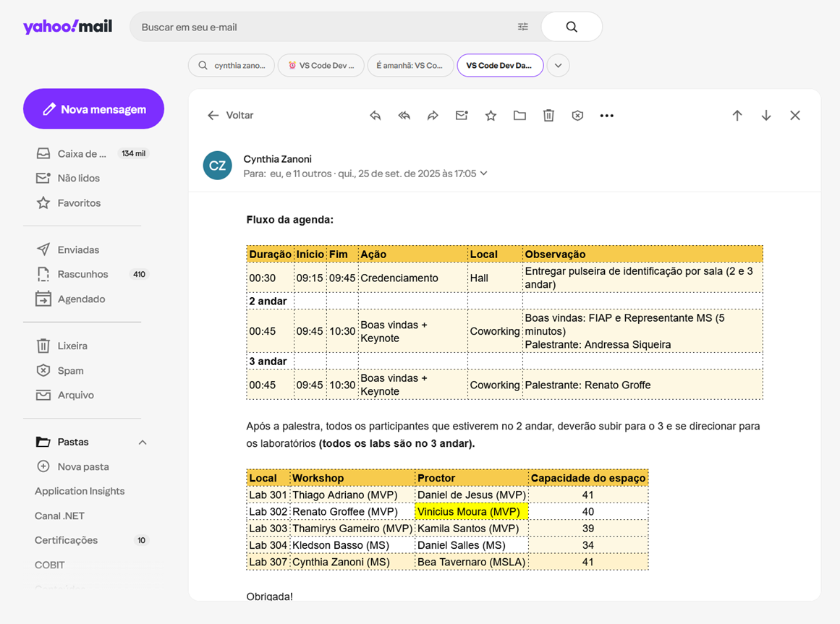This screenshot has height=624, width=840.
Task: Compose with Nova mensagem button
Action: tap(94, 108)
